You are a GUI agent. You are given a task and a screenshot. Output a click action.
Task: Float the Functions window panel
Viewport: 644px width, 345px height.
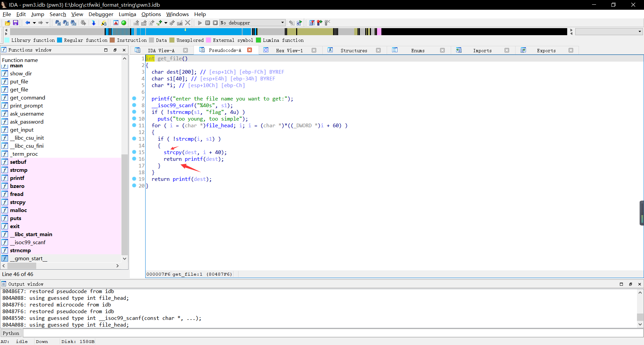[115, 50]
